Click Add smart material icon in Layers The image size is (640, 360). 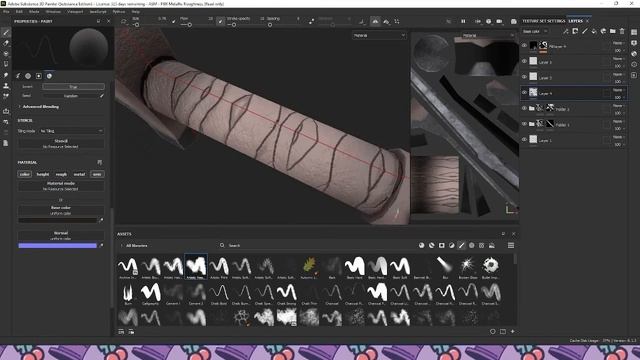[x=603, y=31]
